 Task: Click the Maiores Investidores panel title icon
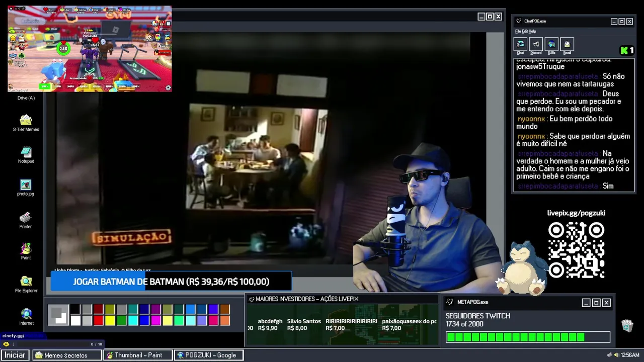[x=251, y=299]
